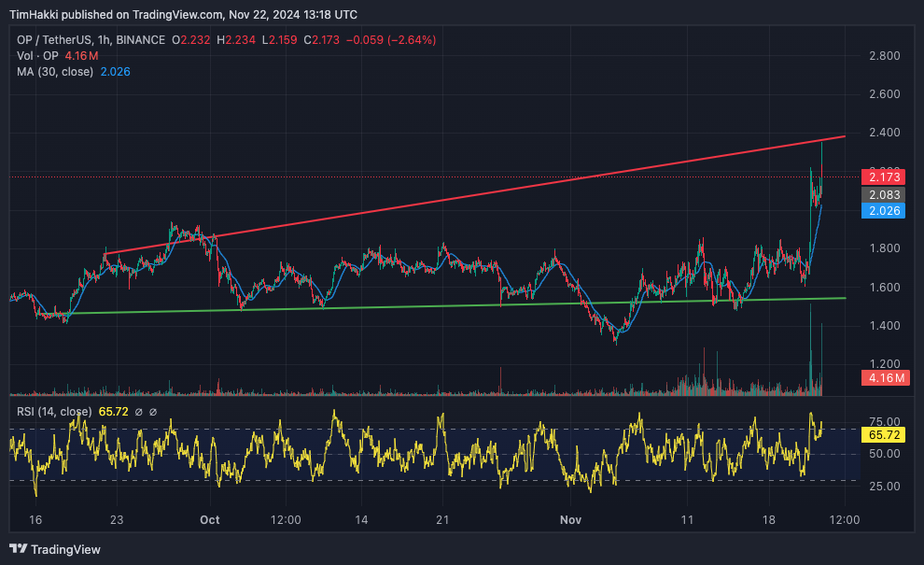
Task: Click the Oct label on time axis
Action: click(x=210, y=519)
